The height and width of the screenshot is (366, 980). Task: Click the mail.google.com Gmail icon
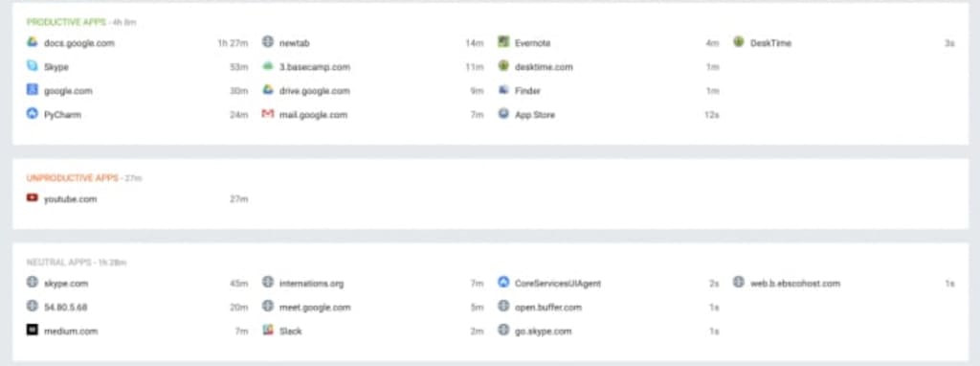(x=268, y=114)
